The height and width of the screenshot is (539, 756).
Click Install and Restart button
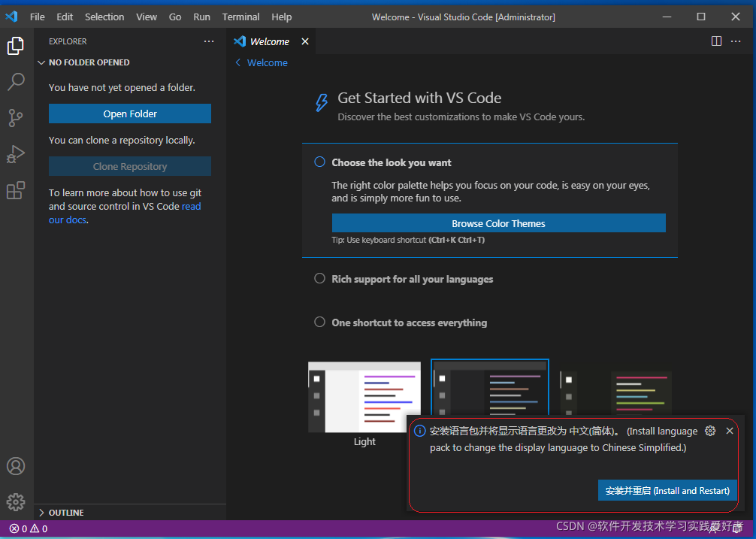pyautogui.click(x=667, y=490)
